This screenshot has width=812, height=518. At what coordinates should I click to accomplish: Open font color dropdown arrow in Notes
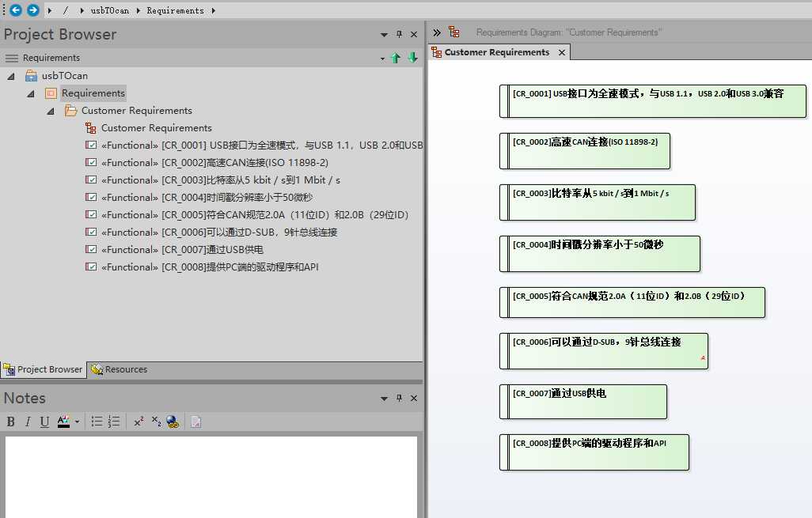77,422
